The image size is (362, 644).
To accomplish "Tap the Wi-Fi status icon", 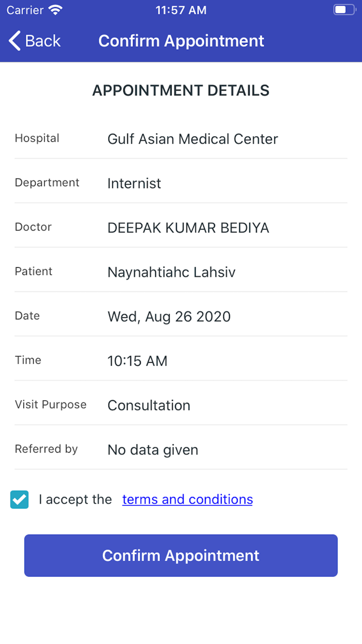I will point(55,10).
